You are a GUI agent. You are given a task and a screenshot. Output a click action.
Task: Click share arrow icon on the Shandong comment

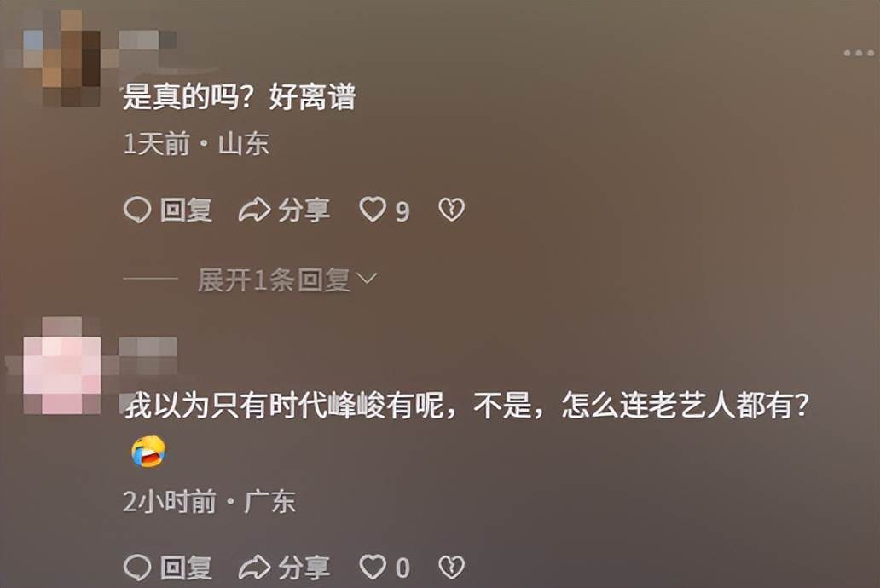[254, 210]
